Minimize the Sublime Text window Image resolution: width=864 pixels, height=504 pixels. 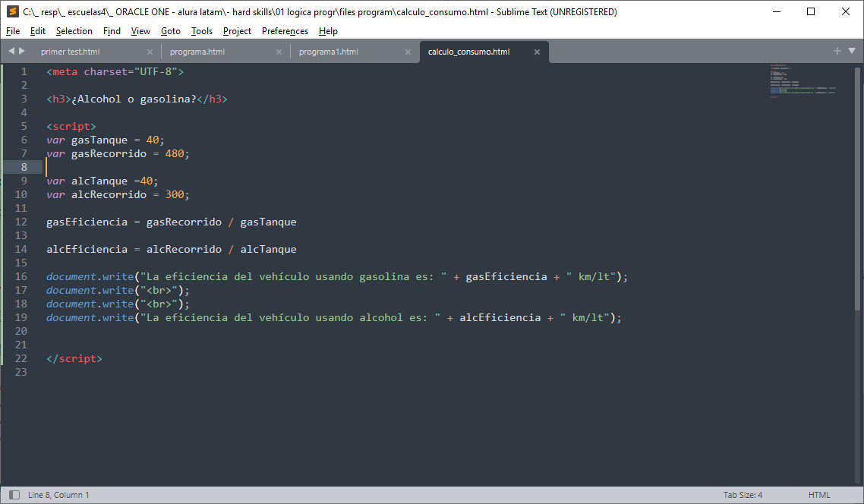click(x=777, y=11)
